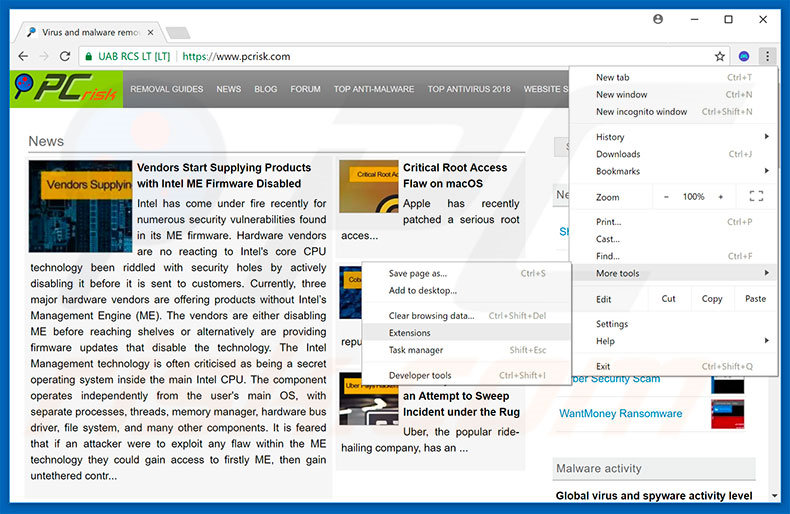Image resolution: width=790 pixels, height=514 pixels.
Task: Open Downloads from the Chrome menu
Action: 674,154
